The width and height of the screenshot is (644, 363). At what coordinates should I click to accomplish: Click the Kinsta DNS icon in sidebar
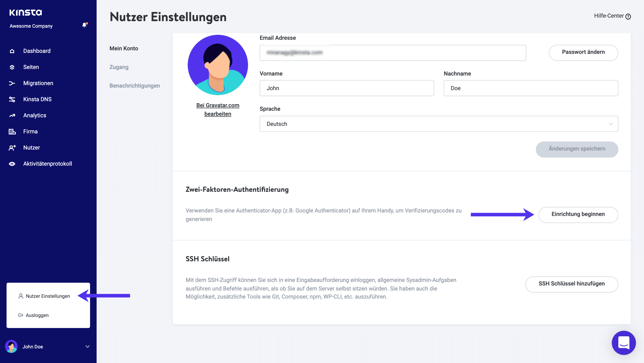click(x=12, y=99)
